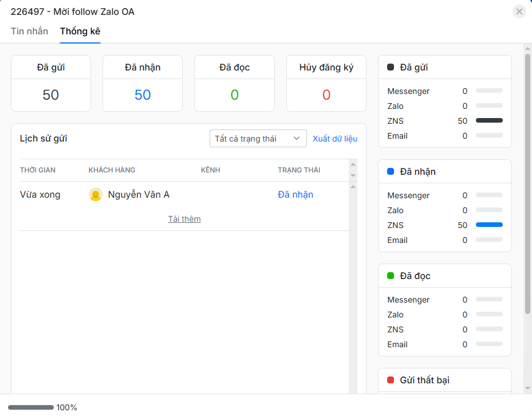Click Nguyễn Văn A's avatar icon
Image resolution: width=532 pixels, height=416 pixels.
click(x=96, y=195)
